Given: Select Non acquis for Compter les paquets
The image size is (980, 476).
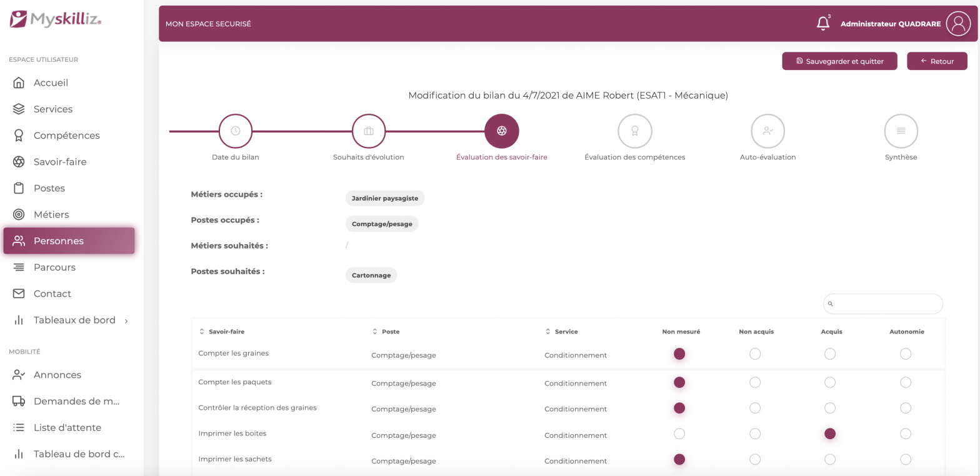Looking at the screenshot, I should pyautogui.click(x=755, y=382).
